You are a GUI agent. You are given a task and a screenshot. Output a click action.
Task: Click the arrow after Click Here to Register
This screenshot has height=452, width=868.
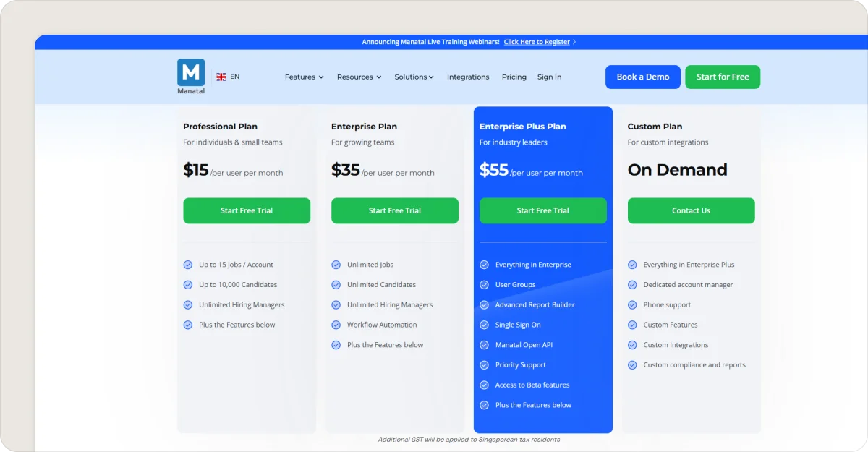(x=574, y=42)
